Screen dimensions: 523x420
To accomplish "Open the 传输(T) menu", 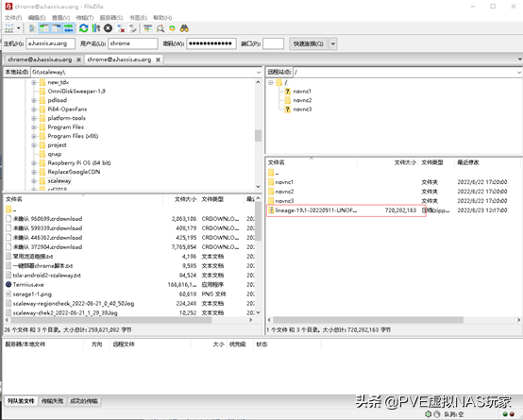I will (x=85, y=18).
